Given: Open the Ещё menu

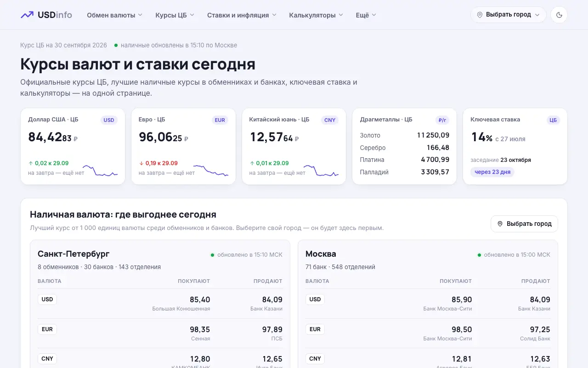Looking at the screenshot, I should coord(366,15).
